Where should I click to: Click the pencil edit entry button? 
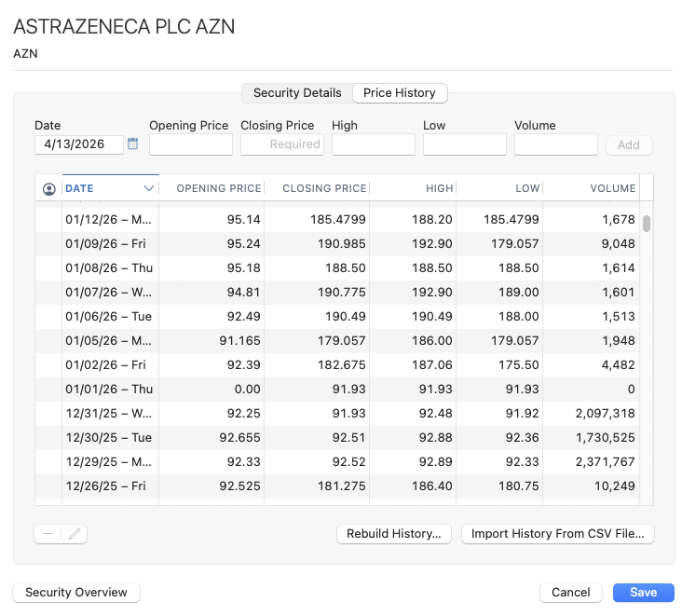75,534
